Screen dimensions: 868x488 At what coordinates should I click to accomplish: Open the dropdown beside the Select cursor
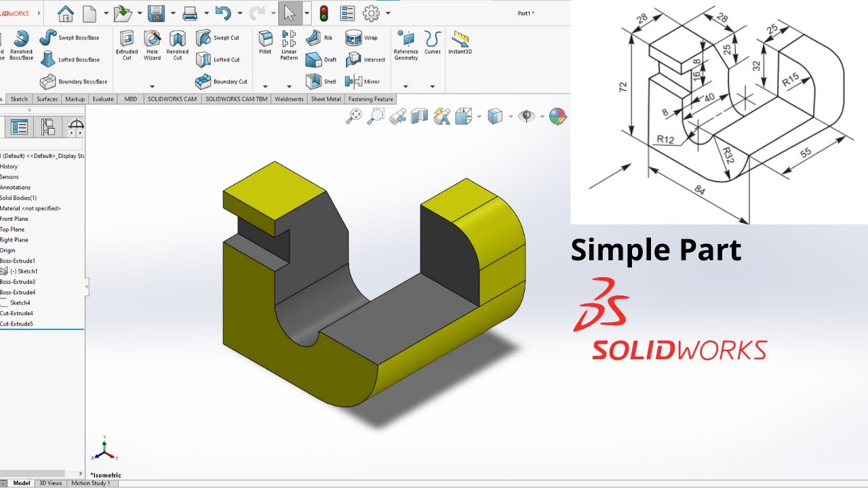pyautogui.click(x=307, y=13)
